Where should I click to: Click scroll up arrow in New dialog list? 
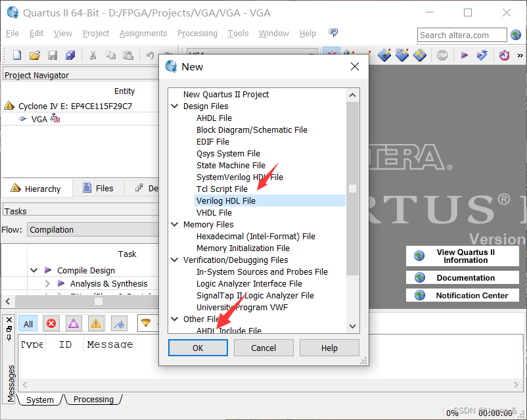[x=353, y=95]
